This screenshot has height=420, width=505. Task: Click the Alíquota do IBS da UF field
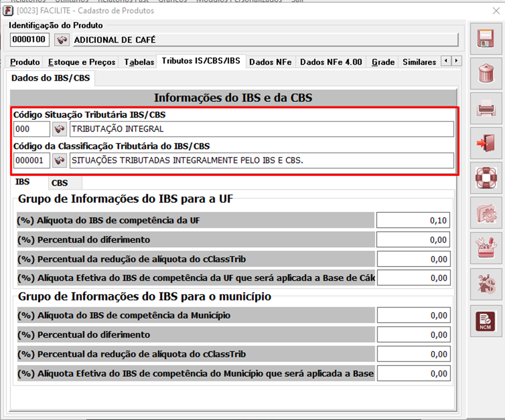(413, 221)
